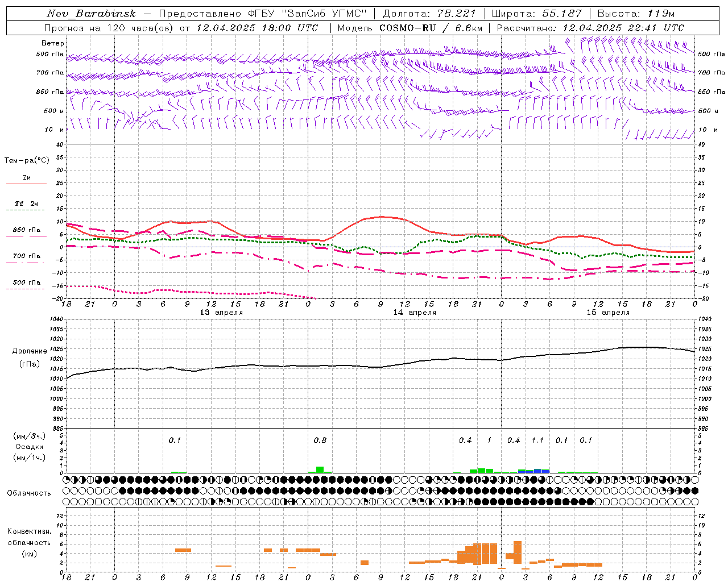This screenshot has width=728, height=582.
Task: Click the '13 апреля' date label
Action: [x=221, y=313]
